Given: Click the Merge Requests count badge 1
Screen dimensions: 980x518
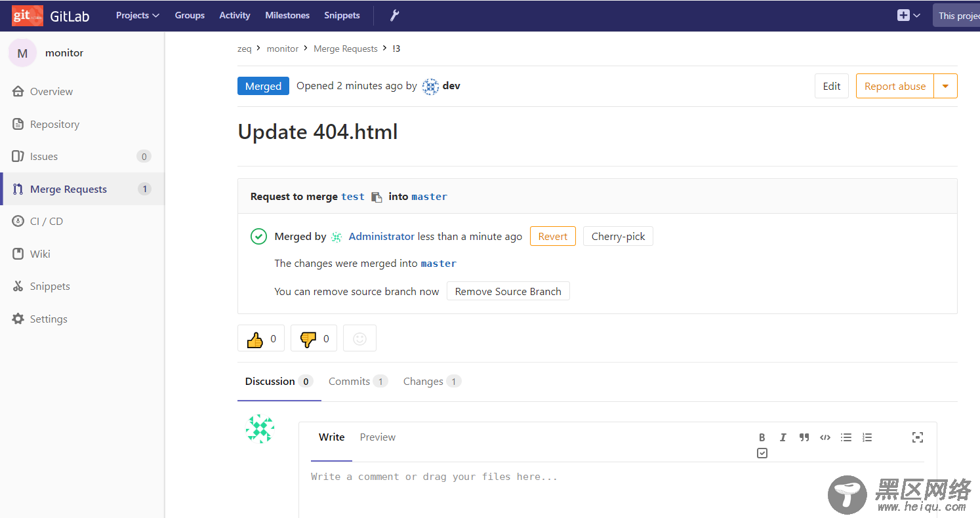Looking at the screenshot, I should (144, 189).
